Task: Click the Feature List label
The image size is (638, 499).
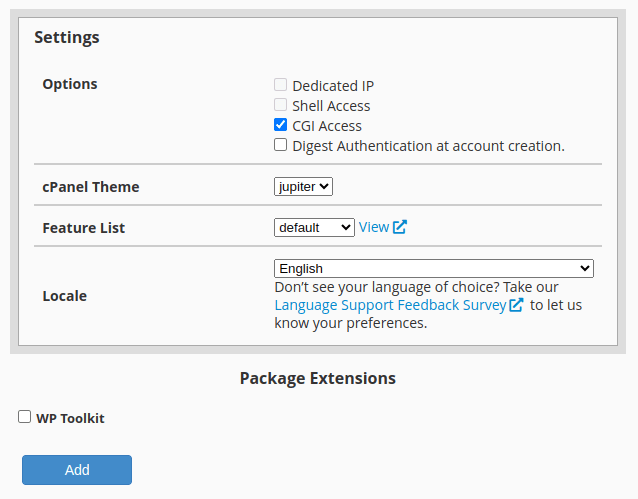Action: (84, 228)
